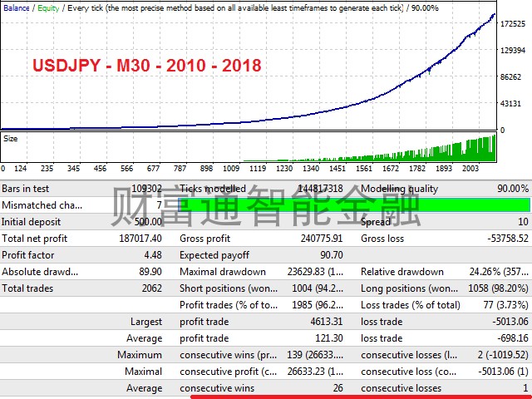Click the green modelling quality bar
This screenshot has width=532, height=399.
tap(354, 205)
